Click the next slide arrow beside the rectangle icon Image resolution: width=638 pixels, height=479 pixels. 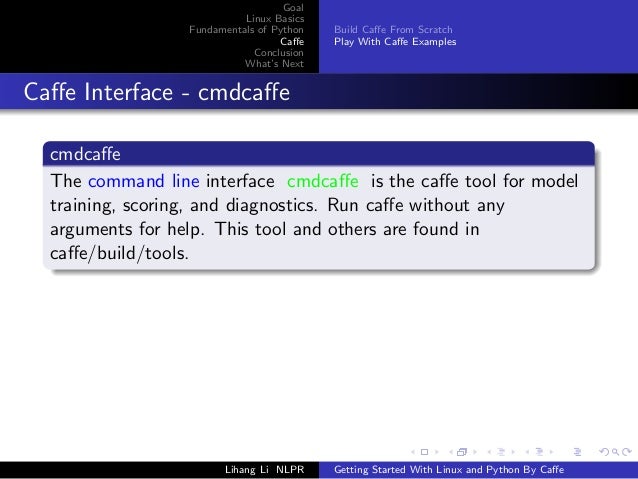click(437, 452)
